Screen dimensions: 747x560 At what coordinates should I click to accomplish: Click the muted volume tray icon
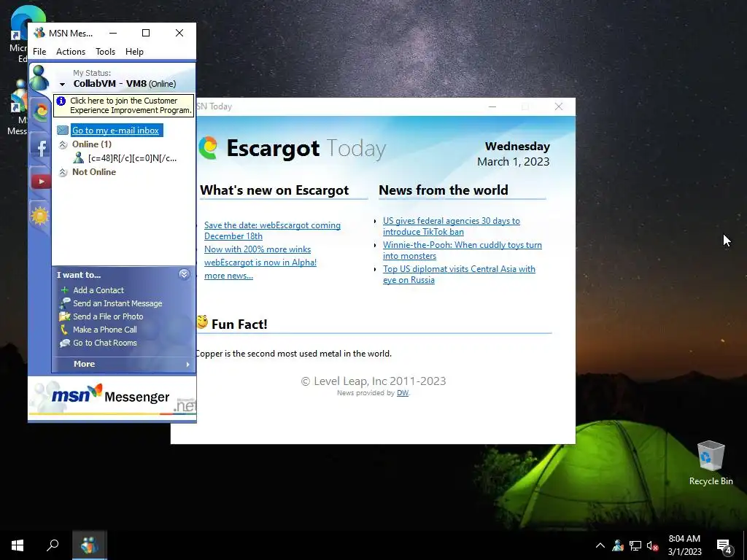[x=652, y=545]
